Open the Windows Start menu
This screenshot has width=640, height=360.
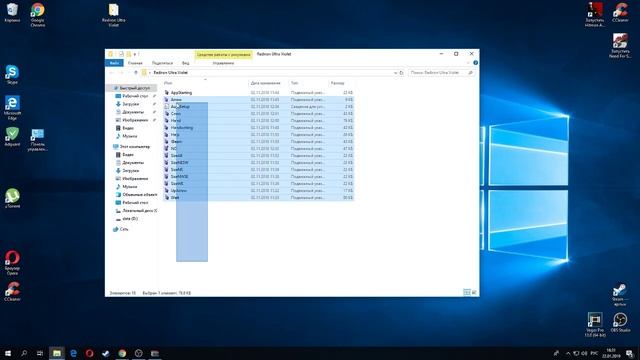point(8,353)
